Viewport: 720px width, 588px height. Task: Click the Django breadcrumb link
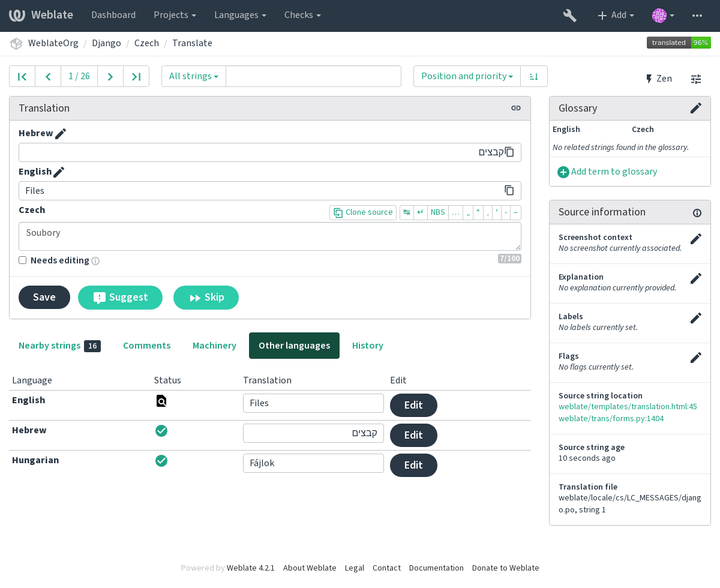[106, 43]
